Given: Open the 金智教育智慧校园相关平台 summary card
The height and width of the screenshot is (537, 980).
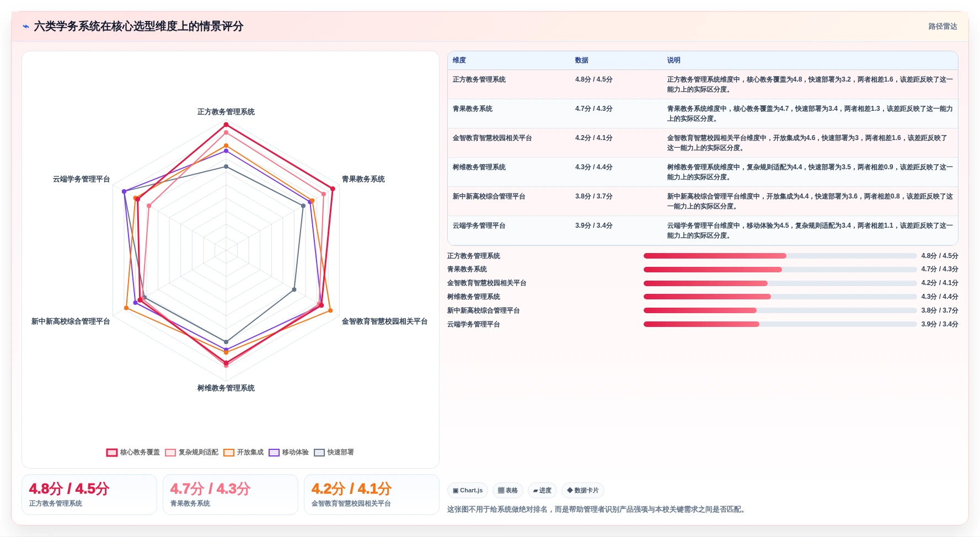Looking at the screenshot, I should [x=372, y=495].
